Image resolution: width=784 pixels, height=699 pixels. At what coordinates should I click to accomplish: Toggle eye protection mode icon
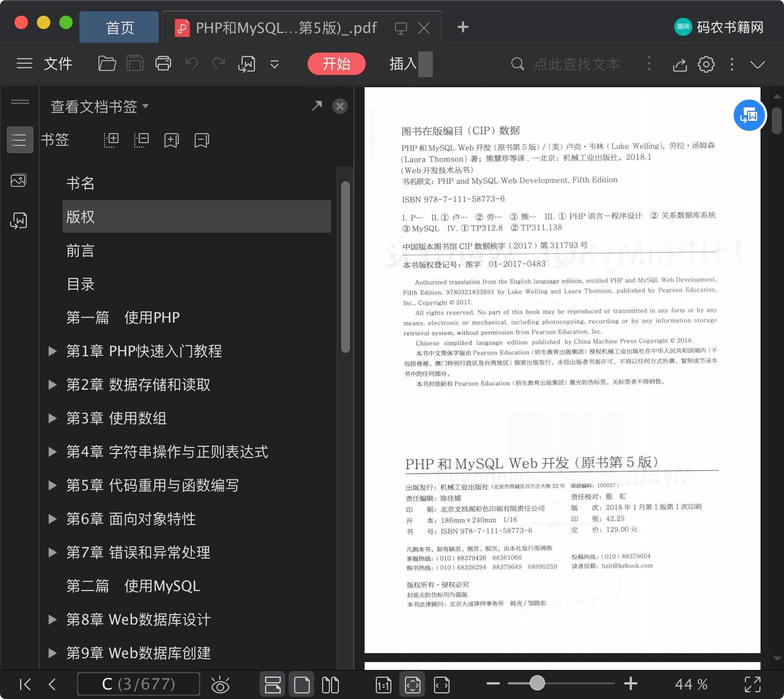tap(220, 684)
